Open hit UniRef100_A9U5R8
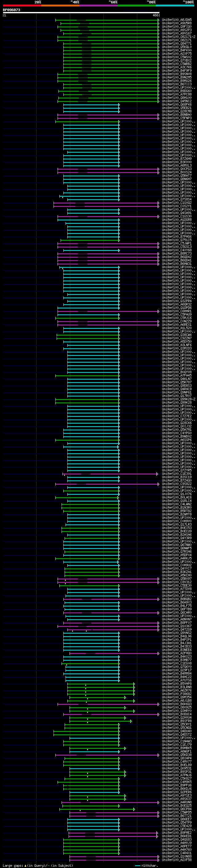The image size is (197, 868). (177, 23)
